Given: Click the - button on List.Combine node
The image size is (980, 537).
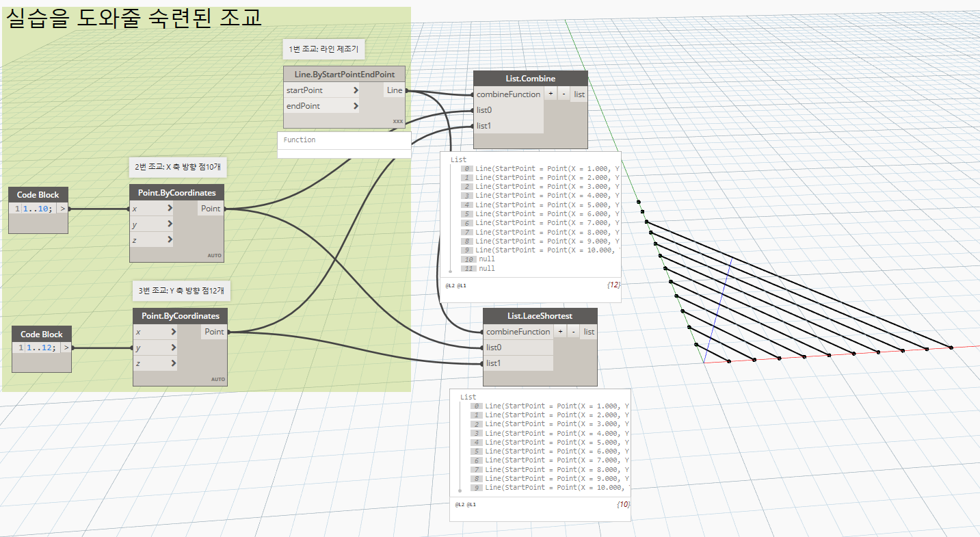Looking at the screenshot, I should 564,94.
